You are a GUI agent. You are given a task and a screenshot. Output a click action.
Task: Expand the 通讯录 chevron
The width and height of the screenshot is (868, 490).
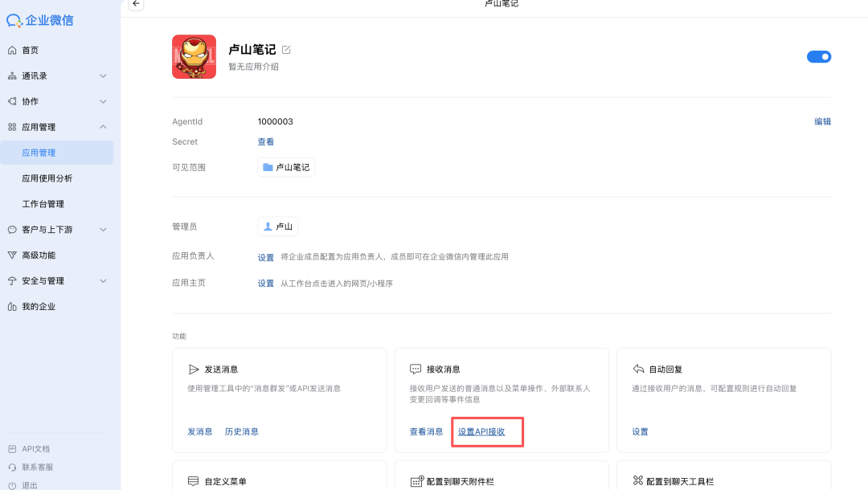(x=103, y=76)
